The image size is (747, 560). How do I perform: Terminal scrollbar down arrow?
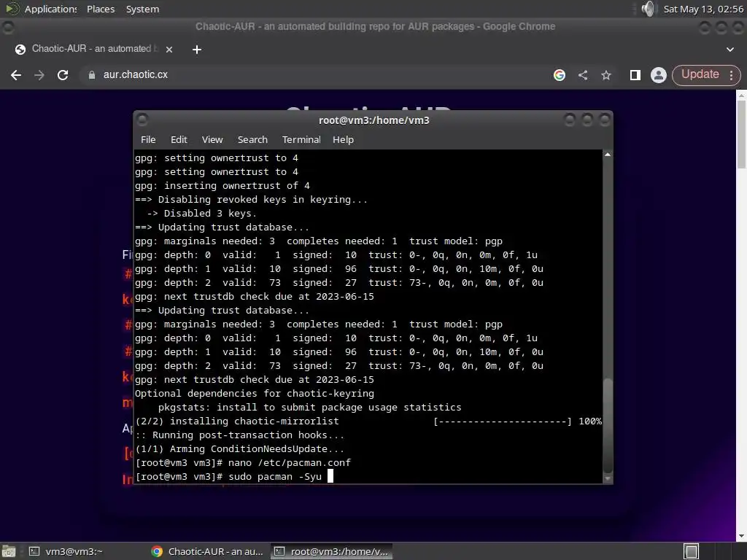[x=608, y=478]
